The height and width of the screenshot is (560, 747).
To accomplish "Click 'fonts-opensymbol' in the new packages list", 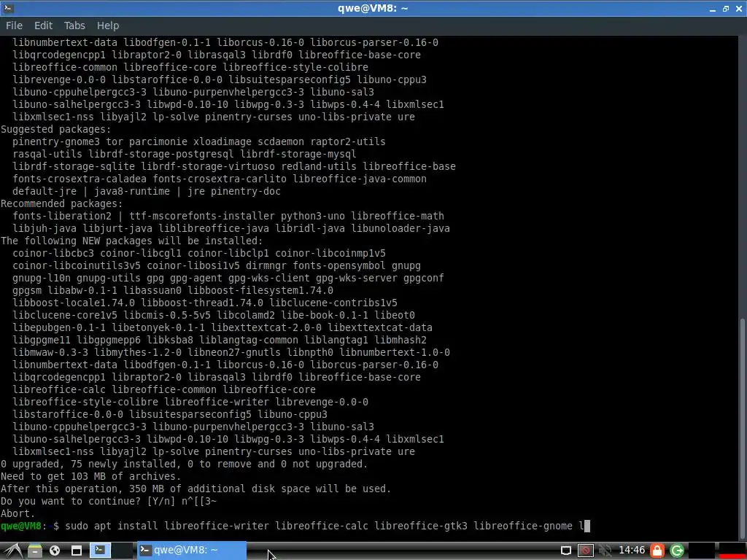I will [338, 265].
